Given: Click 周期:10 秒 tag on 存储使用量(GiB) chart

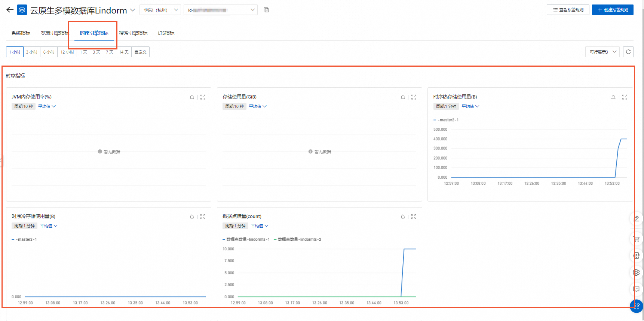Looking at the screenshot, I should (234, 106).
